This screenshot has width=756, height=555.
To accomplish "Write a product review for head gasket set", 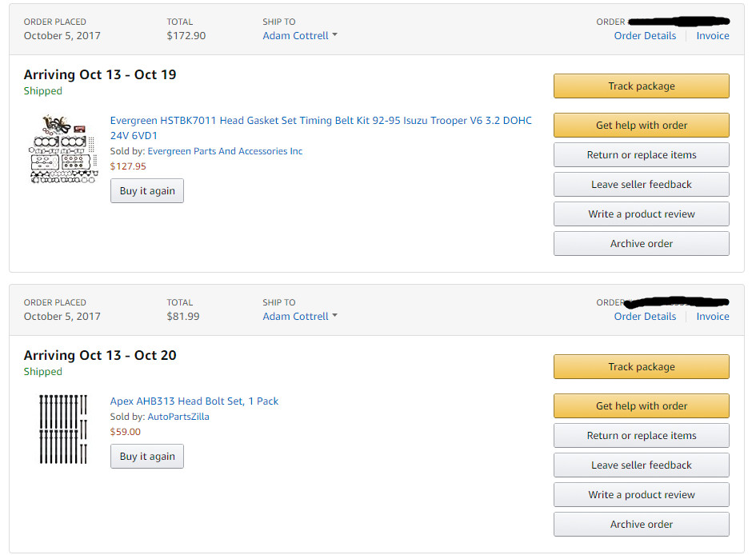I will (x=642, y=214).
